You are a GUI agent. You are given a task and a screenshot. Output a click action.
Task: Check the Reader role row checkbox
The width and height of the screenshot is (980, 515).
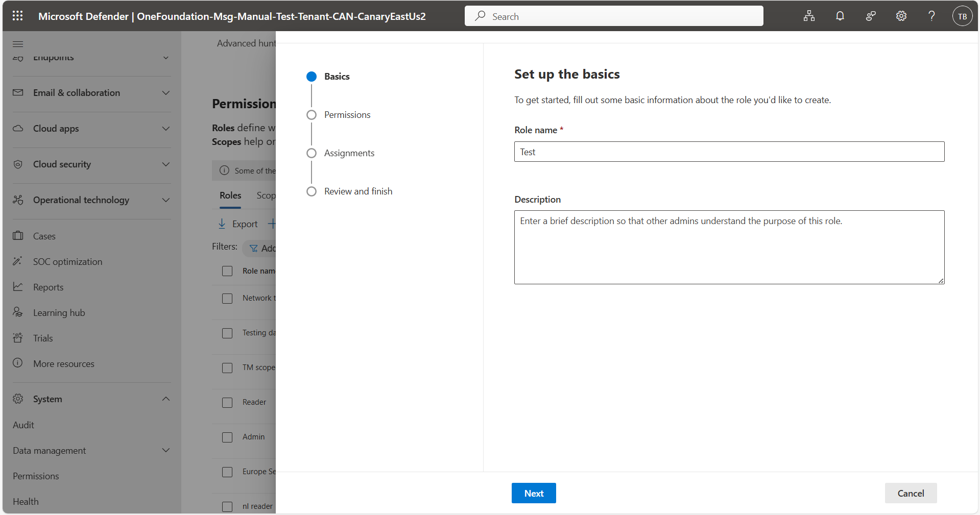point(227,403)
